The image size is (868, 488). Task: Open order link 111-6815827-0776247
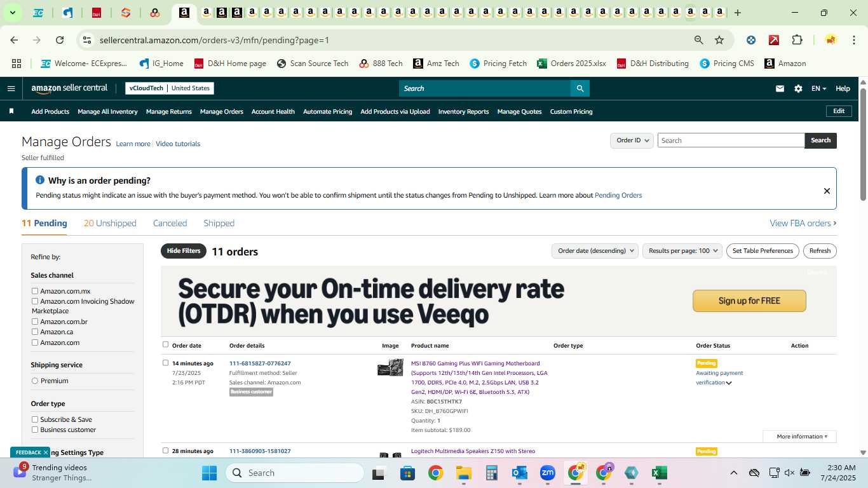(260, 363)
